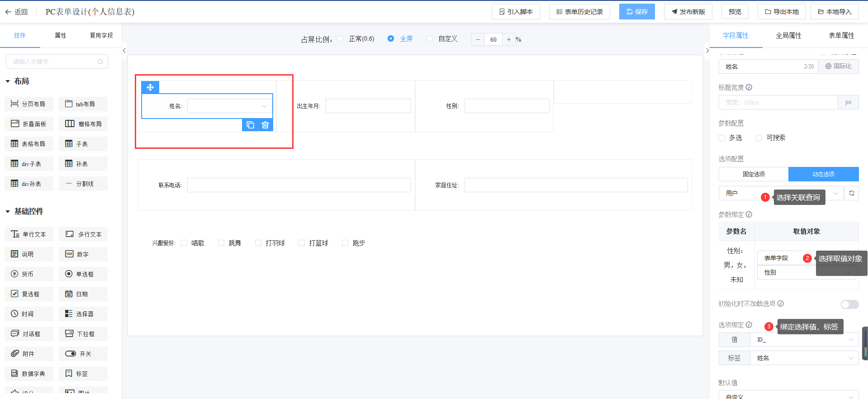Select the 复选框 checkbox control icon

(x=14, y=294)
